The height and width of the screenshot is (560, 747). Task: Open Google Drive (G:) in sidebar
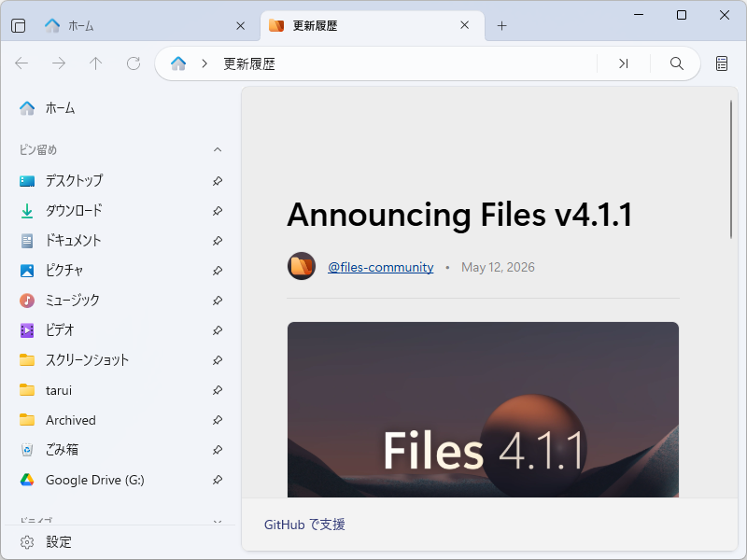tap(122, 480)
